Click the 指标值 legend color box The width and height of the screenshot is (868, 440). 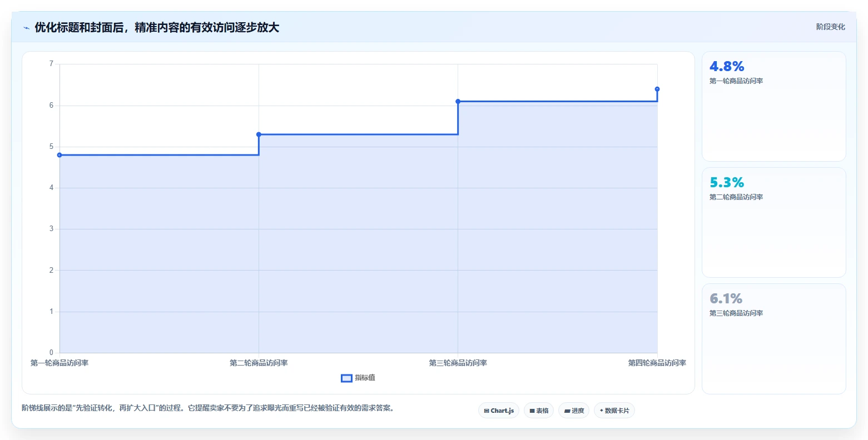pos(346,378)
